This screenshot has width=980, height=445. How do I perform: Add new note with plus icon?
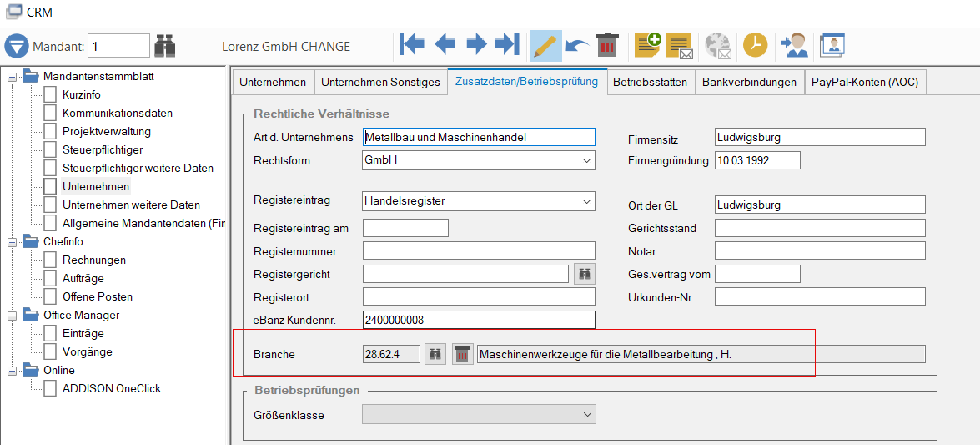pyautogui.click(x=647, y=45)
